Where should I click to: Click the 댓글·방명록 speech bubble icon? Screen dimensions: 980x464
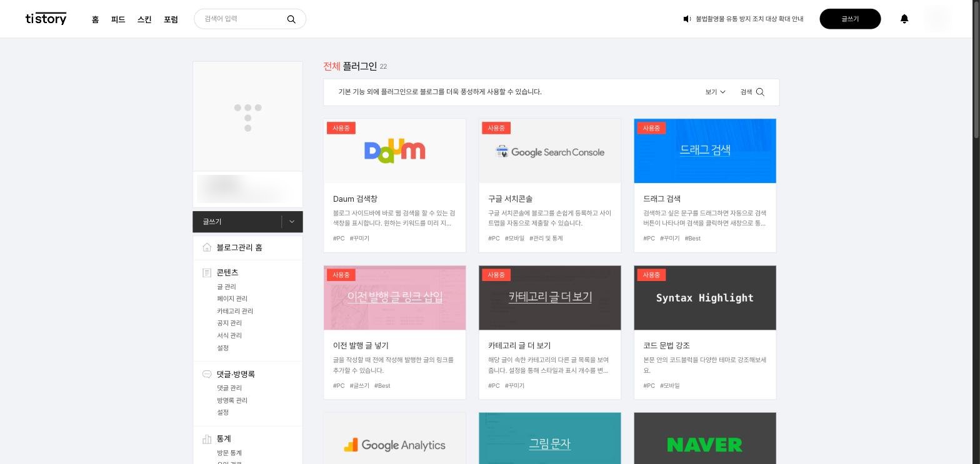coord(207,374)
